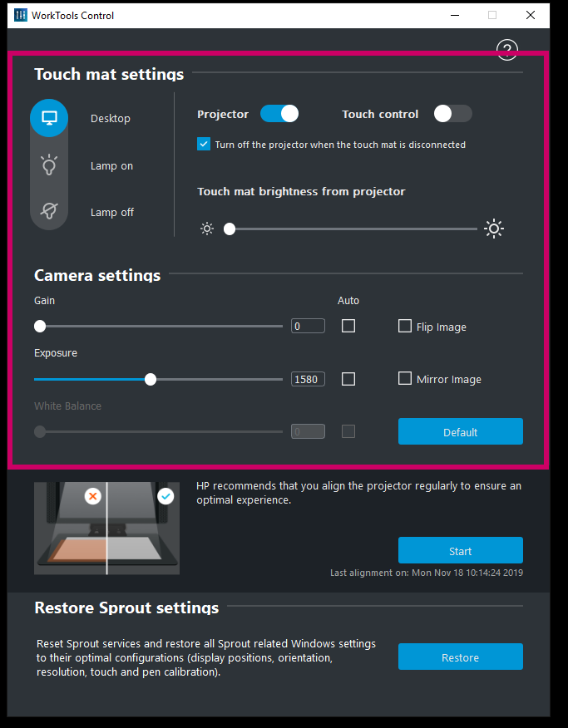Select the Lamp off icon
568x728 pixels.
[x=49, y=212]
